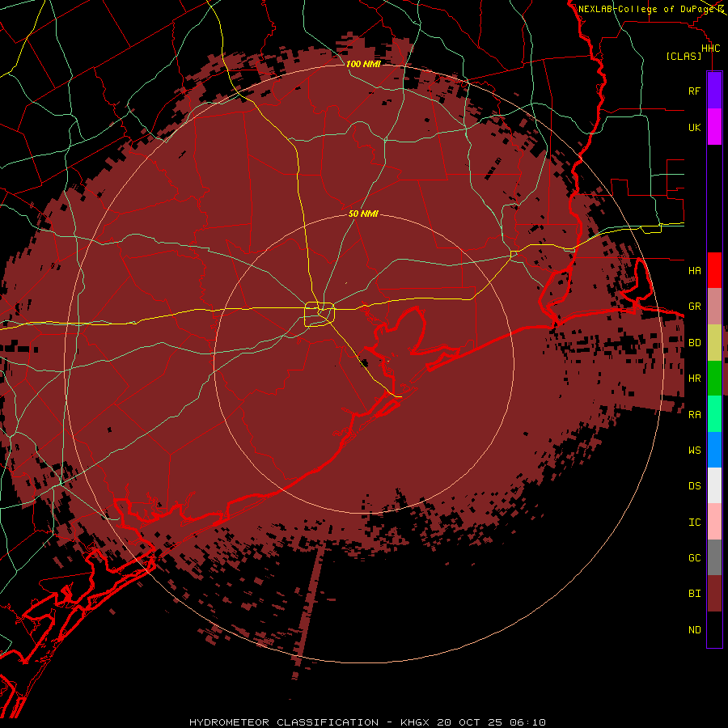Click the BI legend label

(694, 594)
